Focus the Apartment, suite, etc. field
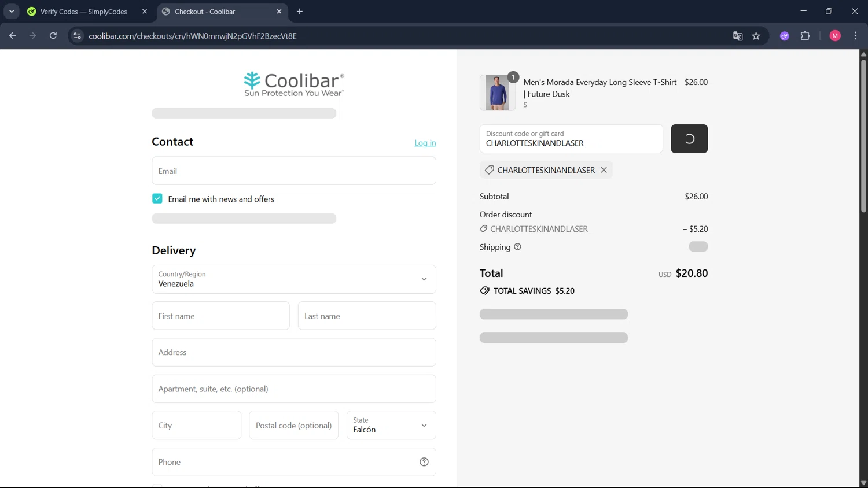Image resolution: width=868 pixels, height=488 pixels. (x=294, y=389)
